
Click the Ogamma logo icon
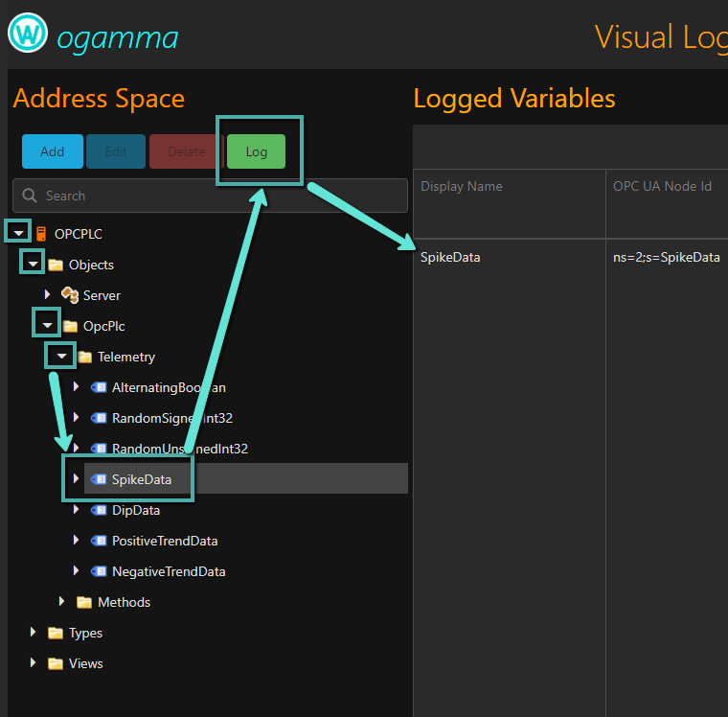28,34
